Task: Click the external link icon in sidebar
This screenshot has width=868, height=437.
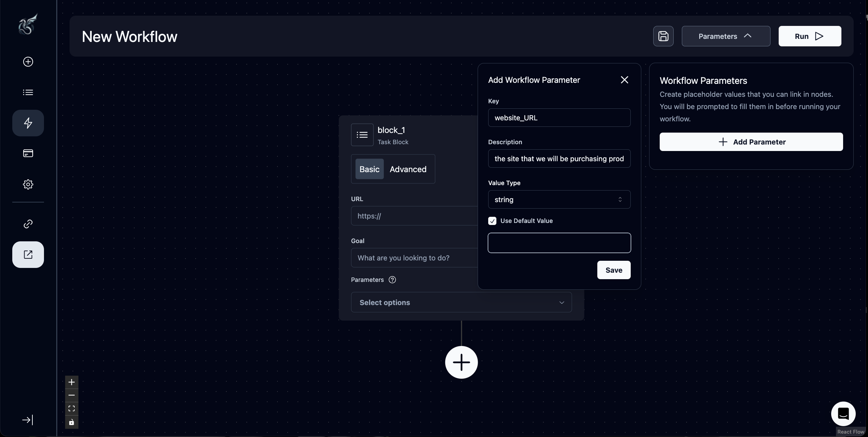Action: (28, 255)
